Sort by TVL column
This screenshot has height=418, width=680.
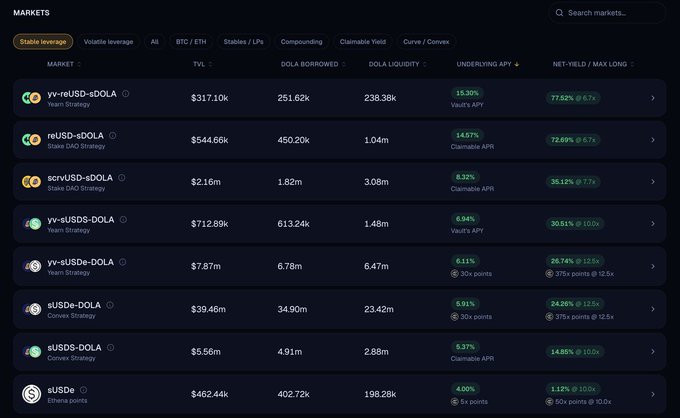point(203,64)
